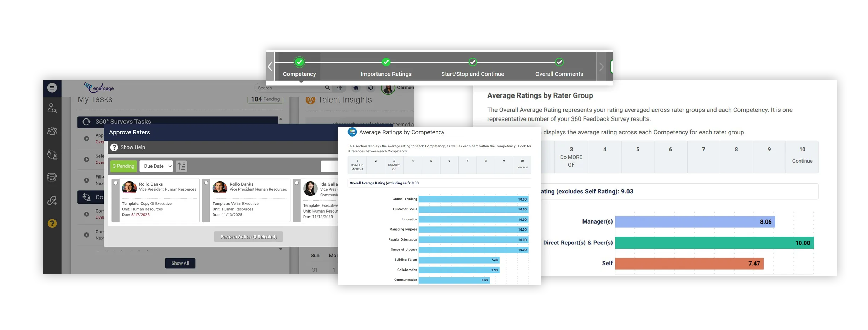Click the Show Help label
Image resolution: width=868 pixels, height=330 pixels.
pyautogui.click(x=133, y=147)
